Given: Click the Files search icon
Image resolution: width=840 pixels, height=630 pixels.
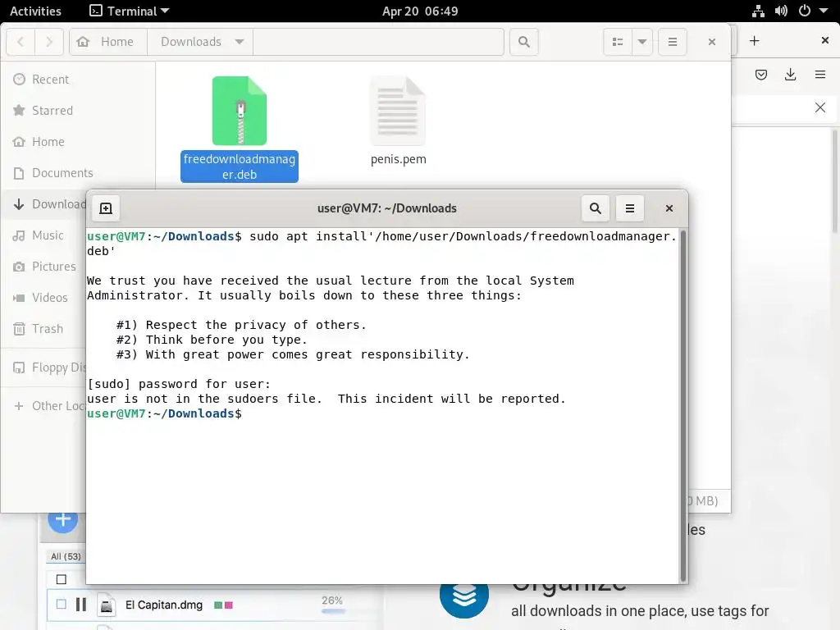Looking at the screenshot, I should click(x=524, y=42).
